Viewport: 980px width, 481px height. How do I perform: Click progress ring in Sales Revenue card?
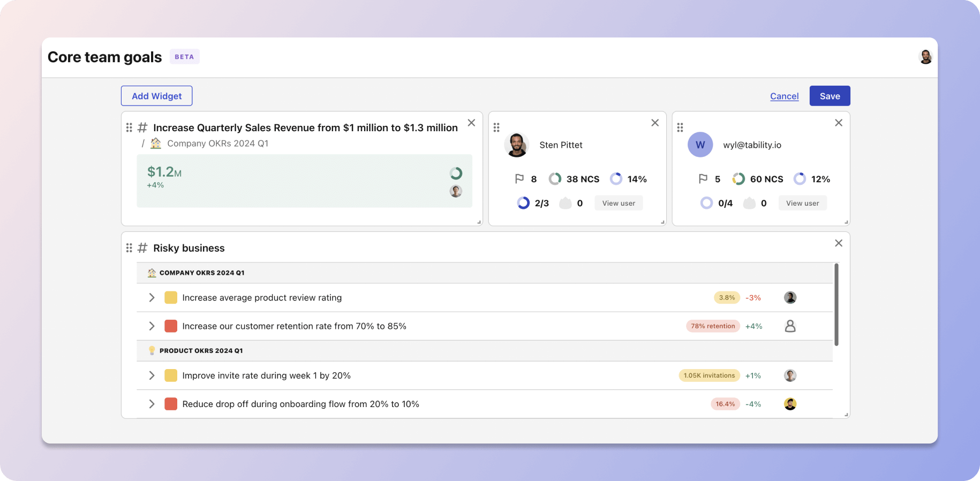click(456, 173)
